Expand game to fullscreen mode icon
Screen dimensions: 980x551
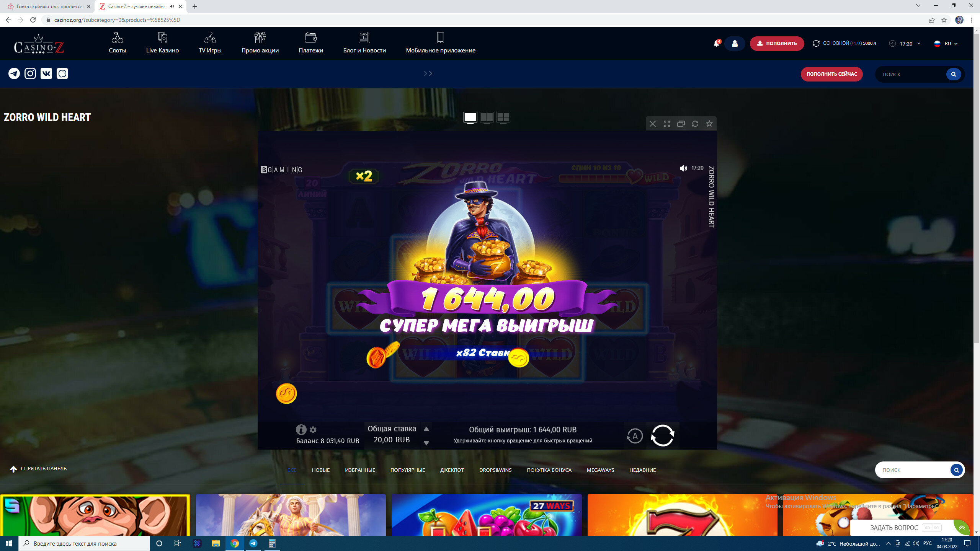point(666,124)
